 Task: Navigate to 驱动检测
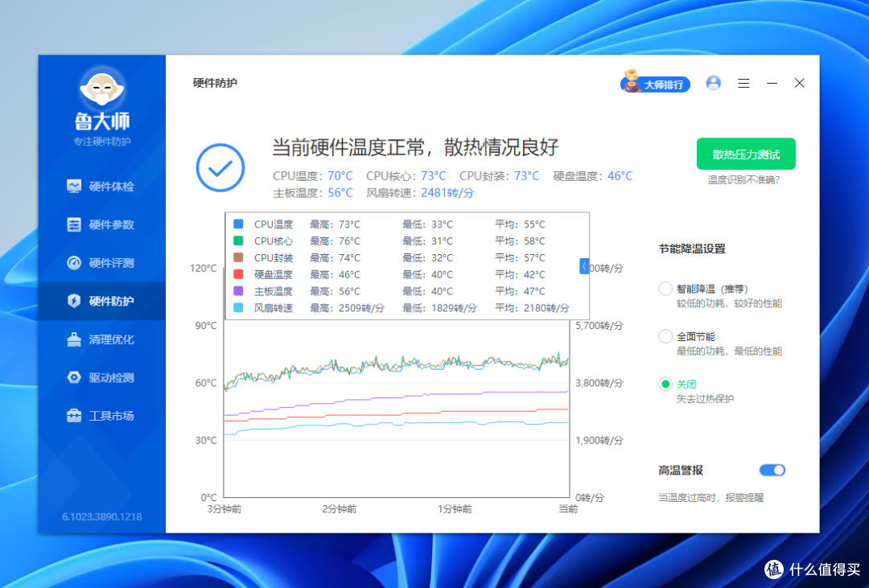click(x=102, y=377)
